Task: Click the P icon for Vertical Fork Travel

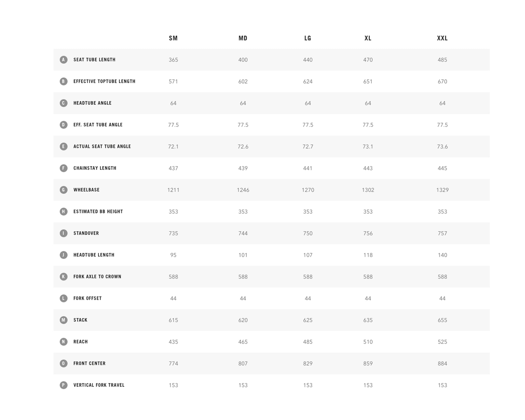Action: pyautogui.click(x=63, y=385)
